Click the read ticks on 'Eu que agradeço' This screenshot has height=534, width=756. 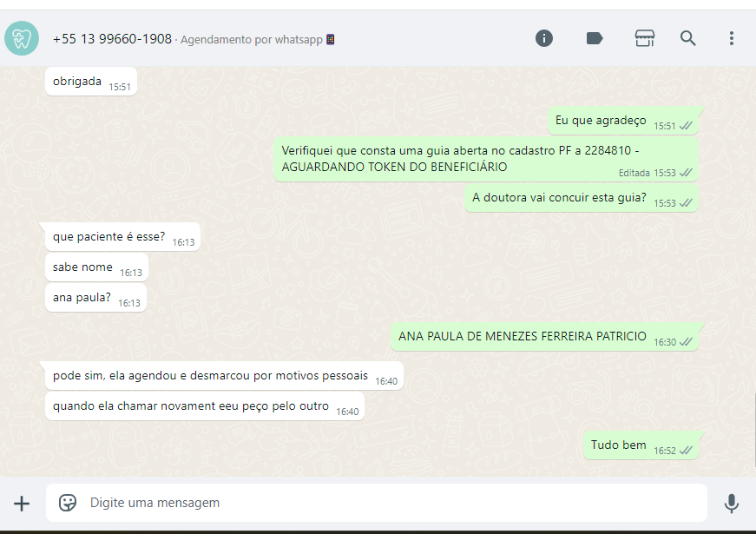click(686, 126)
